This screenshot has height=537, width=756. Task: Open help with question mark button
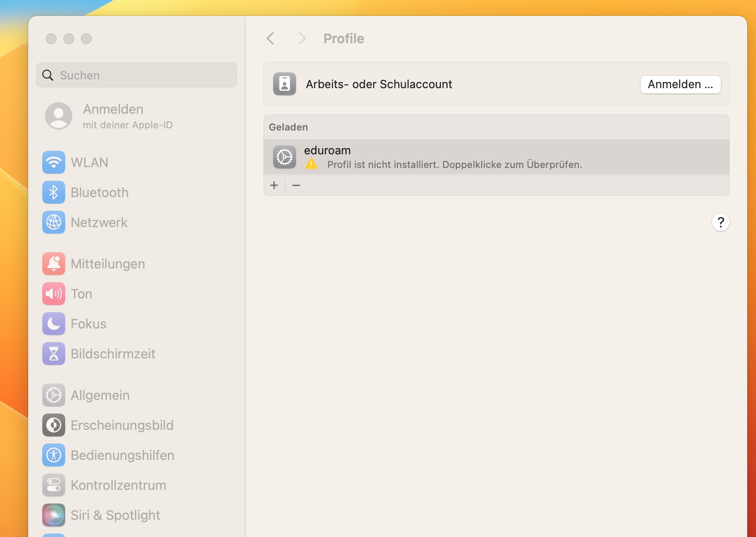(x=721, y=222)
